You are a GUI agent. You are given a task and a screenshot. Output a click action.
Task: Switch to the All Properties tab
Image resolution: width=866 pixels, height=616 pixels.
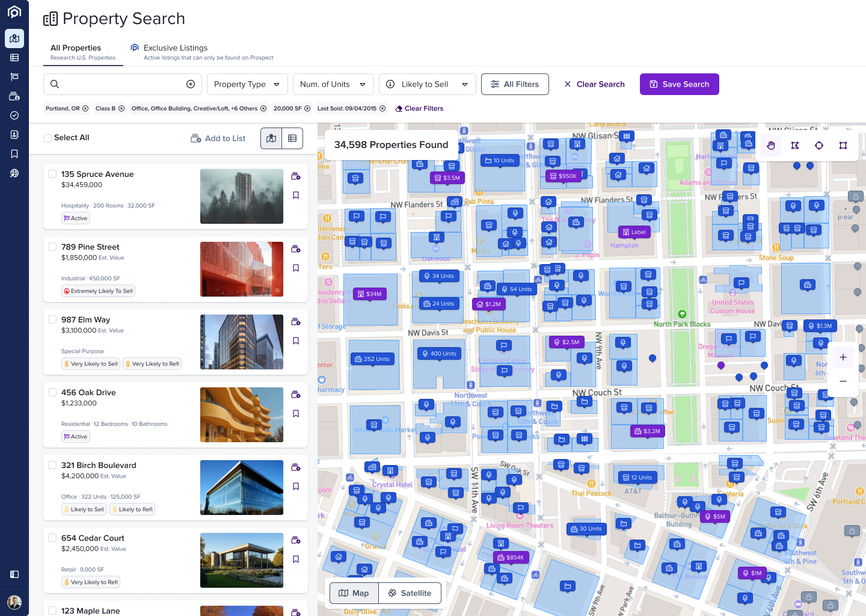83,52
